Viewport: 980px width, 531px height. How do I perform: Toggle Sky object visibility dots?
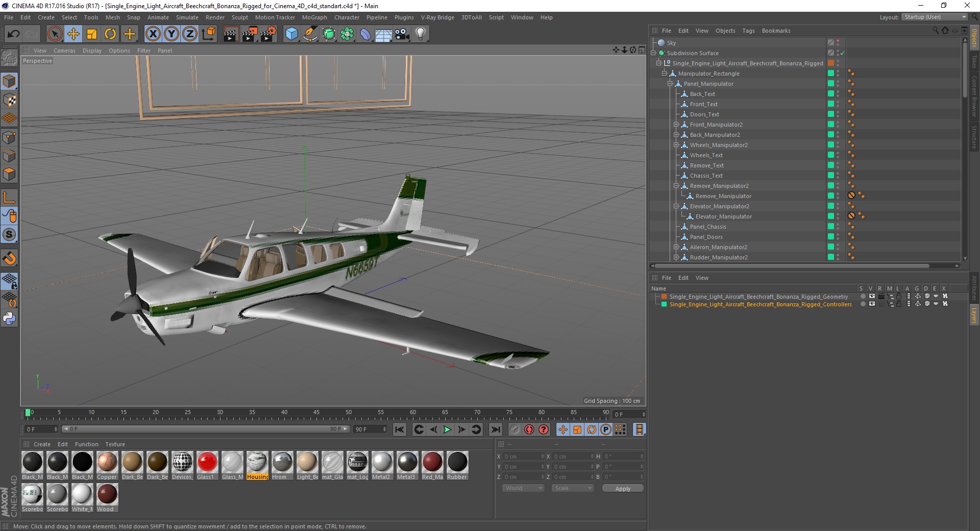pyautogui.click(x=838, y=43)
